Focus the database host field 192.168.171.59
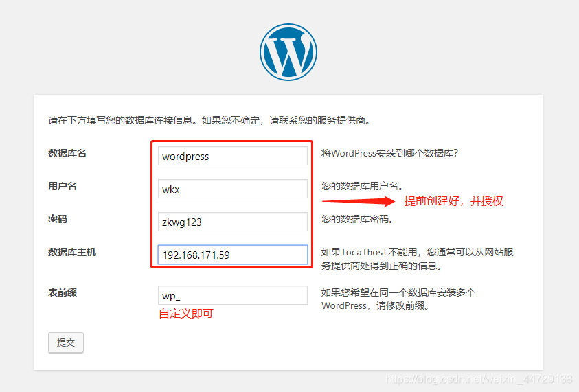The image size is (579, 392). (233, 255)
